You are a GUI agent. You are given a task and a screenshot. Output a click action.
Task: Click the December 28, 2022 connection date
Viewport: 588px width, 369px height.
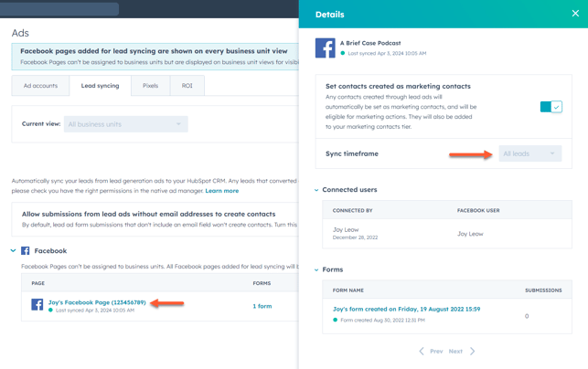click(355, 237)
